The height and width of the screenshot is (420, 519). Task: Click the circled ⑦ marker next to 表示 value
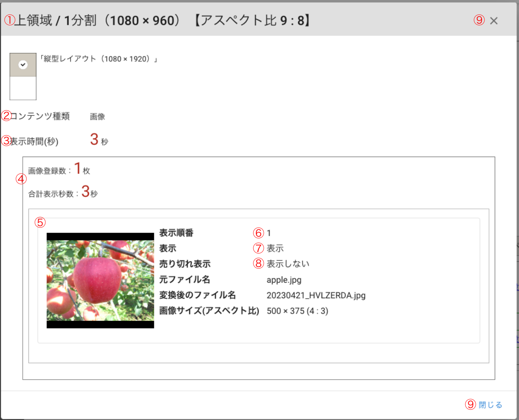click(259, 248)
